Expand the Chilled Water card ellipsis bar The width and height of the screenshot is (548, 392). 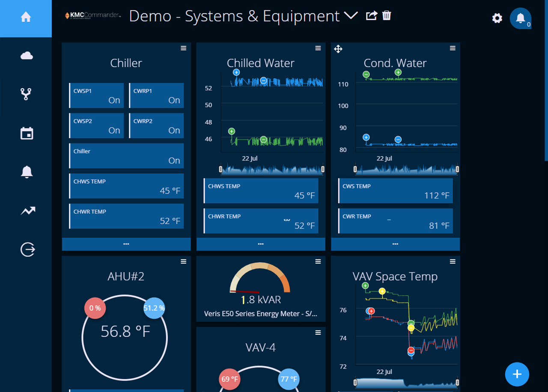(261, 244)
